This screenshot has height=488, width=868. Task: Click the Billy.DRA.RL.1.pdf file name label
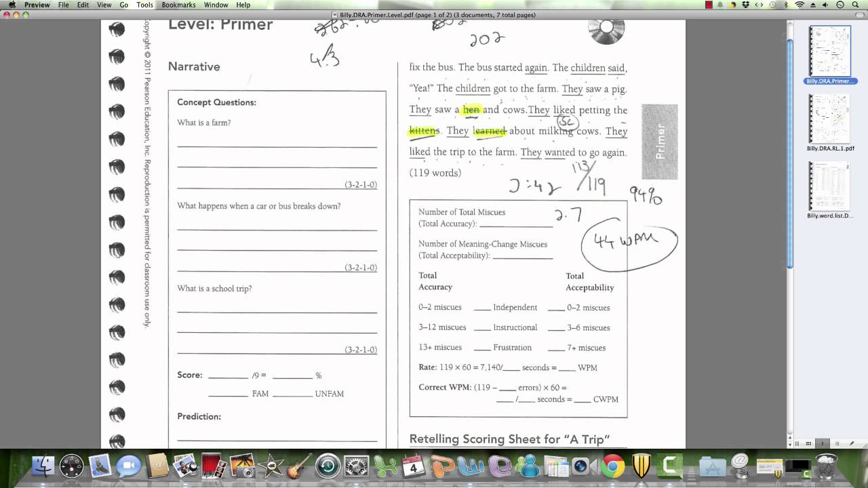tap(830, 148)
